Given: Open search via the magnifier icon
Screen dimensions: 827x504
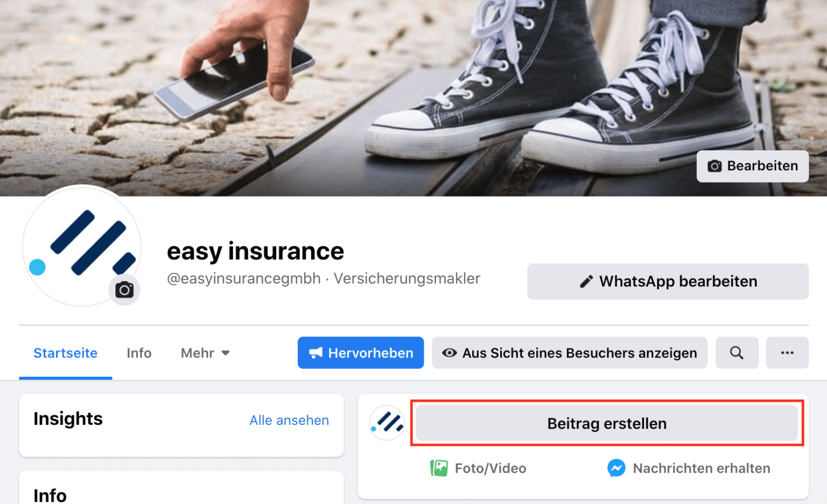Looking at the screenshot, I should point(737,353).
